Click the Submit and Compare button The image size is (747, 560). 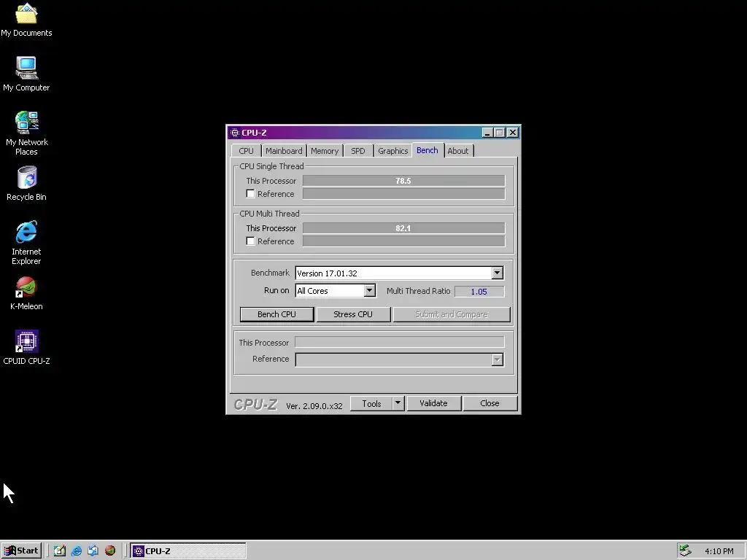tap(452, 314)
